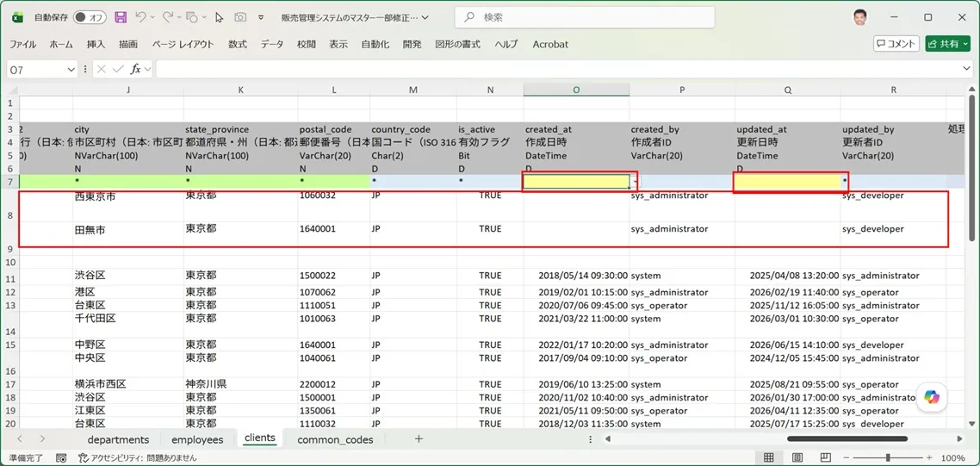Select cell containing 西東京市

click(129, 204)
